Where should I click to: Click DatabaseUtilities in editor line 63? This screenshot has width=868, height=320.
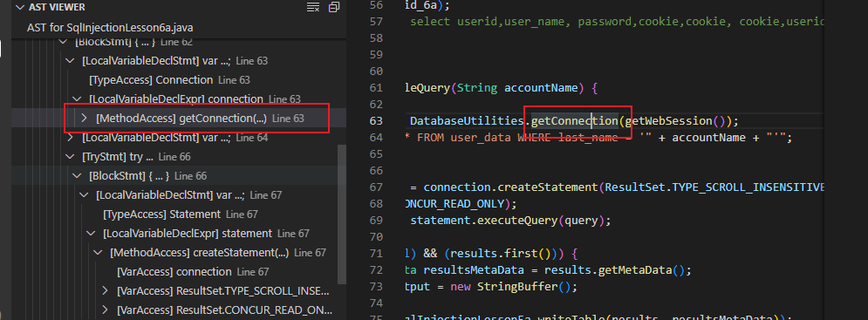coord(468,120)
